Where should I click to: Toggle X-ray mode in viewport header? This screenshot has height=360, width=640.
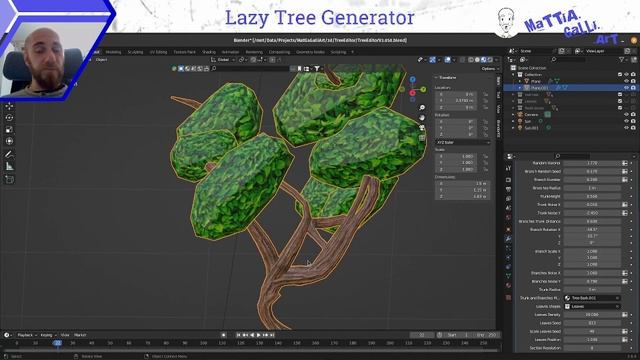pyautogui.click(x=462, y=60)
